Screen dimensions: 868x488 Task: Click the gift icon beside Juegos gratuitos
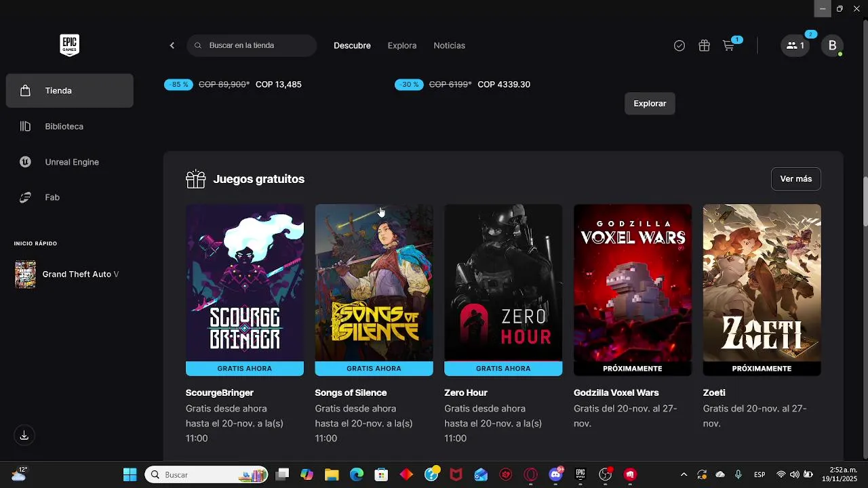coord(196,179)
